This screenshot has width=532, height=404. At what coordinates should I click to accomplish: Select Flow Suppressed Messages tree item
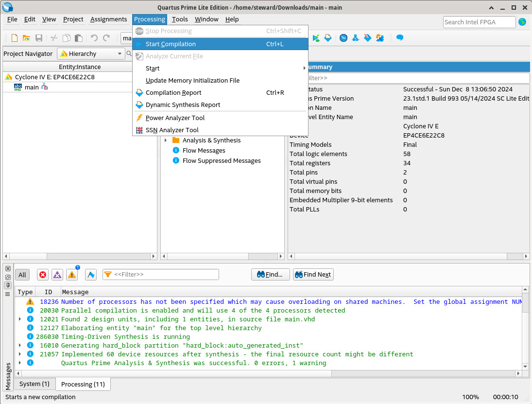pyautogui.click(x=221, y=160)
